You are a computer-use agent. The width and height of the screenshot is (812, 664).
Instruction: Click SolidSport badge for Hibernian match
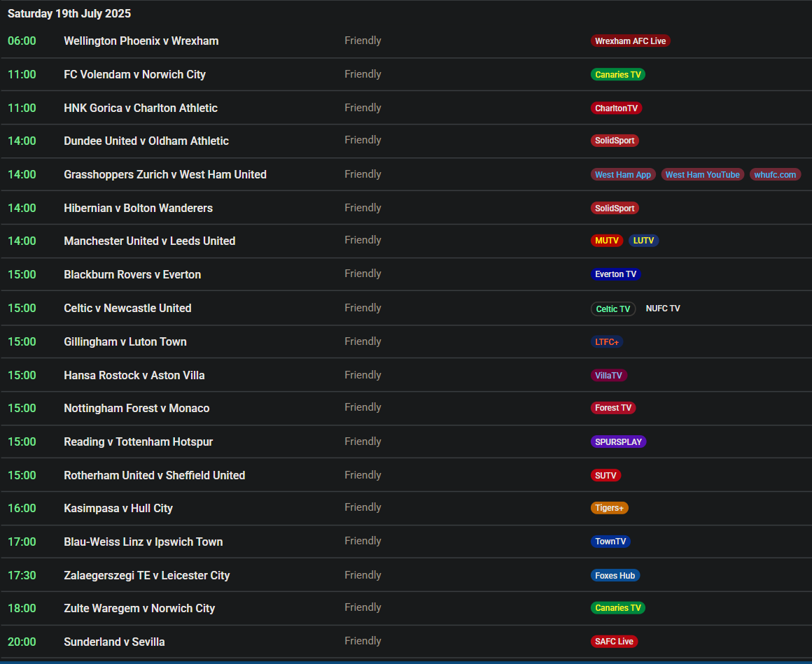point(615,208)
